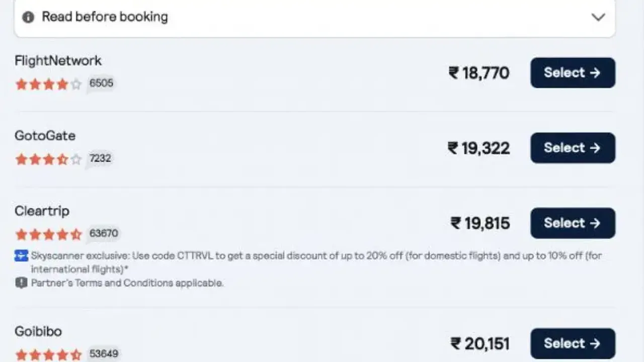Click the chevron arrow on booking notice
Viewport: 644px width, 362px height.
click(598, 17)
